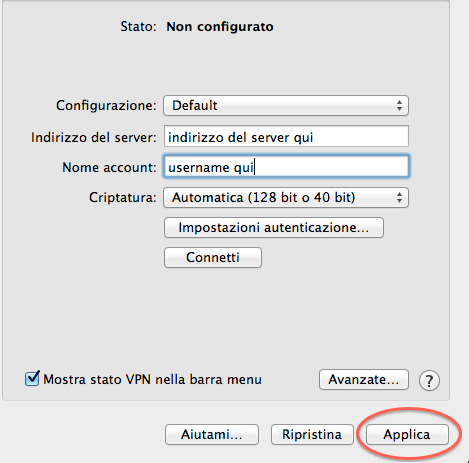
Task: Select the Non configurato status text
Action: tap(220, 27)
